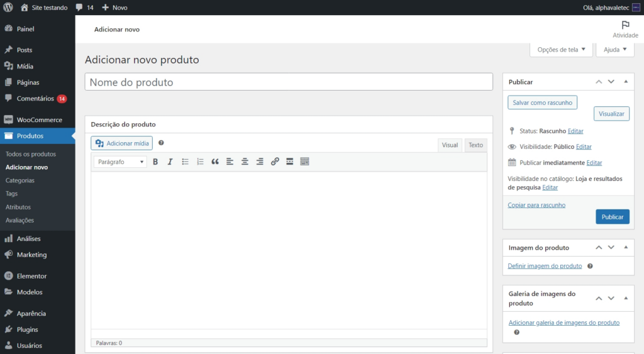Open Usuários menu

37,345
